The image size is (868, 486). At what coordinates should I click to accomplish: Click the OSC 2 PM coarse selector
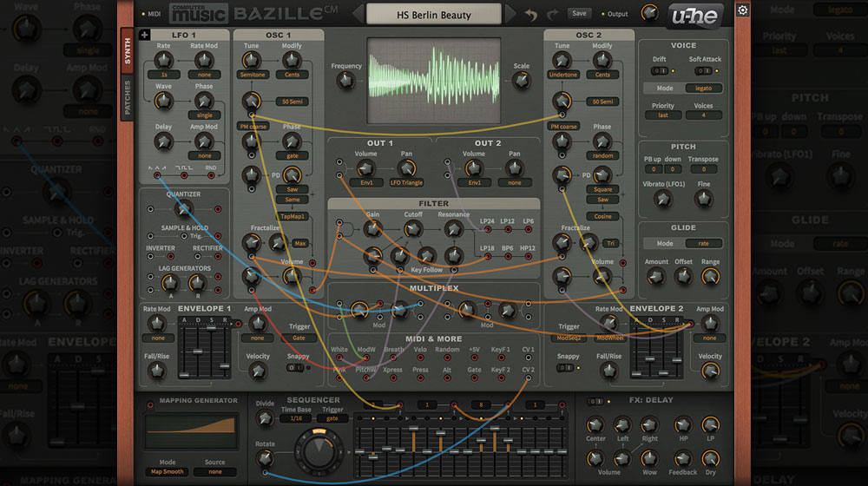point(563,126)
